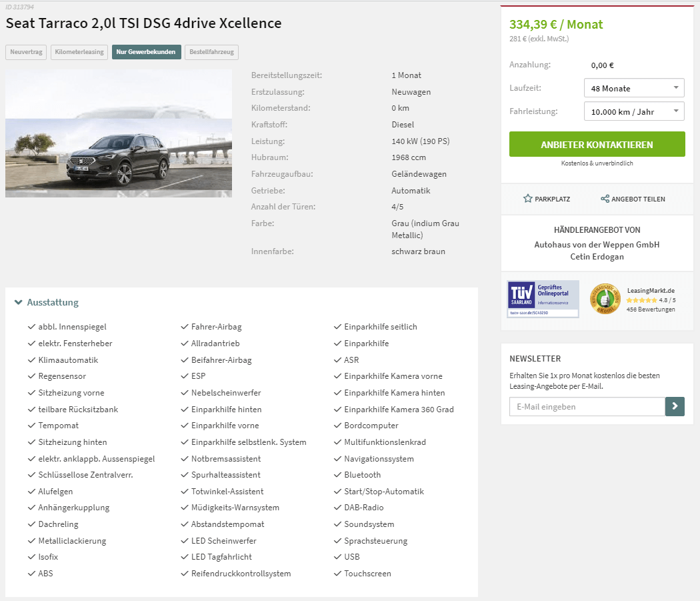Click the Anbieter kontaktieren button
The image size is (700, 601).
click(x=597, y=144)
